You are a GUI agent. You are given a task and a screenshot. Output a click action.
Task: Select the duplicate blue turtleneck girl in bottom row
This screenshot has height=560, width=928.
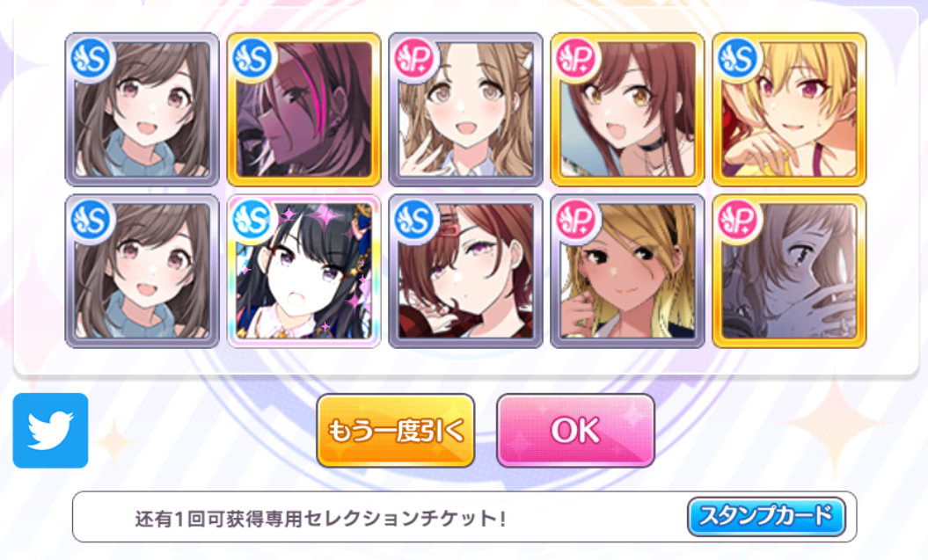click(x=142, y=272)
